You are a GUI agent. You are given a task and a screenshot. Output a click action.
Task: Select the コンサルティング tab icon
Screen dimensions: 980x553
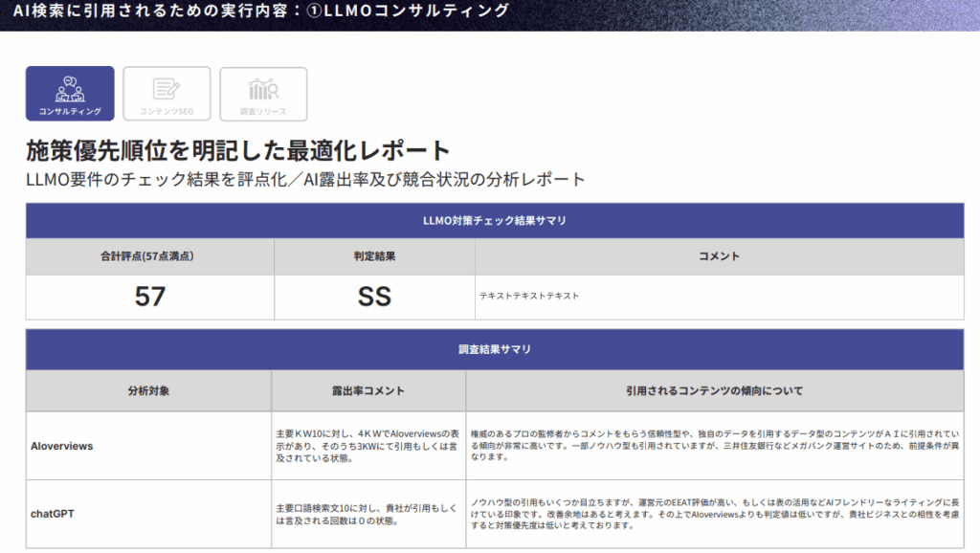70,93
